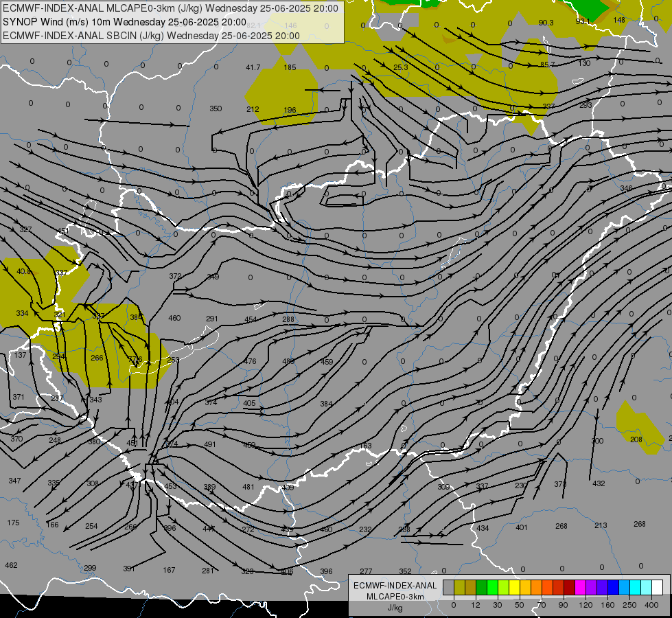
Task: Click the '213' map value
Action: point(601,525)
